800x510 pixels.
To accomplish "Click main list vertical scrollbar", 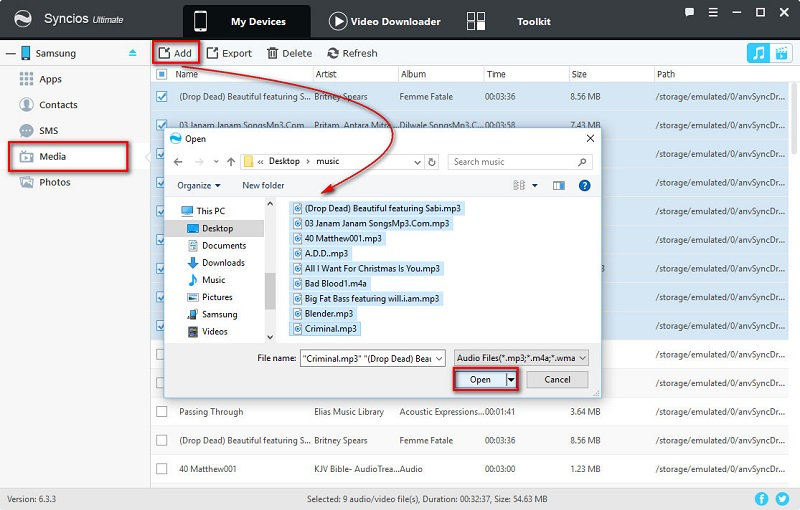I will (x=793, y=119).
